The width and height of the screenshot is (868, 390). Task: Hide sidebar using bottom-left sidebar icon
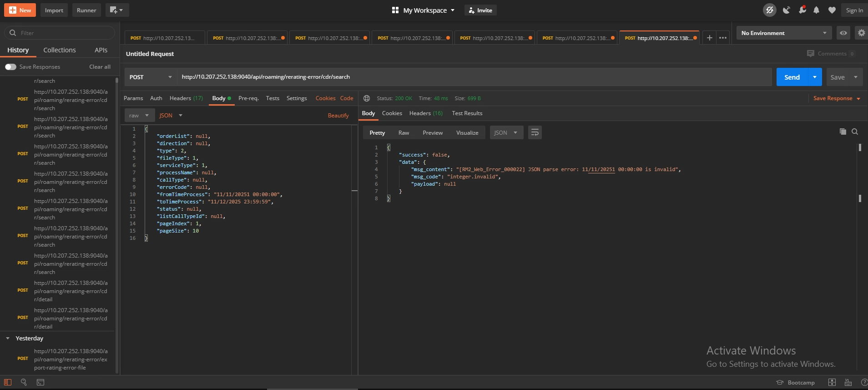[x=8, y=382]
